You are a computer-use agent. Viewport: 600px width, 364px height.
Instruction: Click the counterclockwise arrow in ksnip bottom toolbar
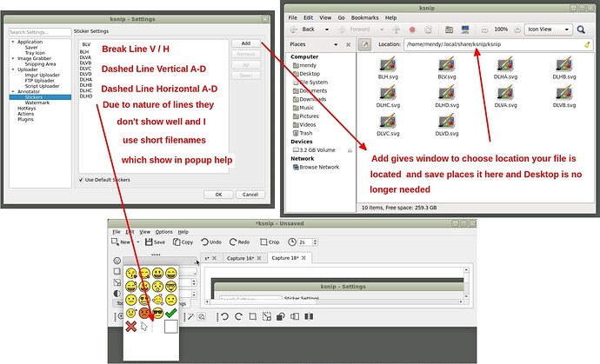(224, 316)
